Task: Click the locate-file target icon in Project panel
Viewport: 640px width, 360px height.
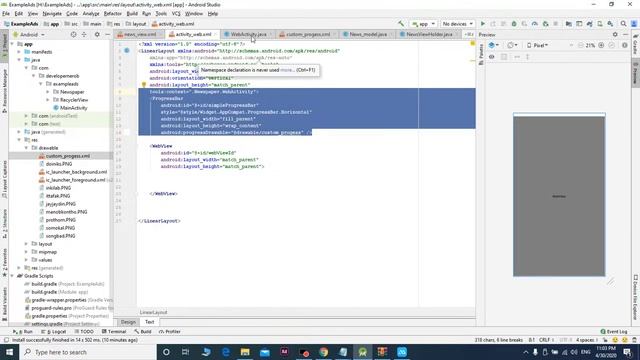Action: [x=73, y=35]
